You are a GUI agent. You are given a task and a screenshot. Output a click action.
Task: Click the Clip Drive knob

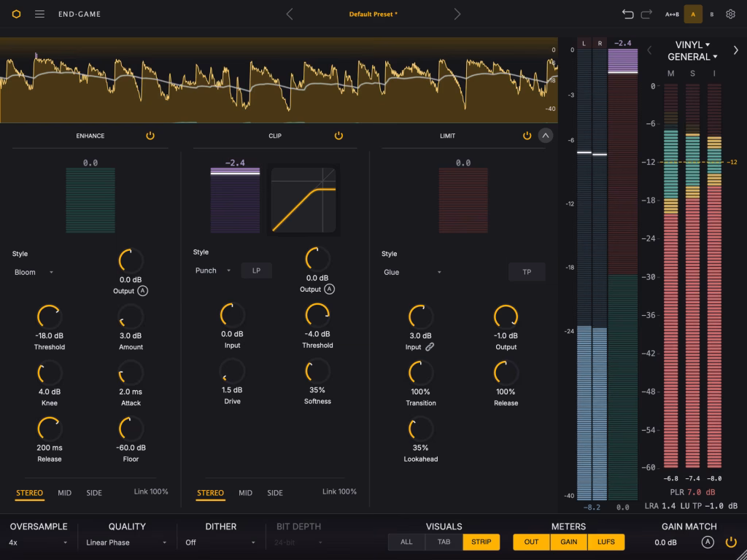232,371
